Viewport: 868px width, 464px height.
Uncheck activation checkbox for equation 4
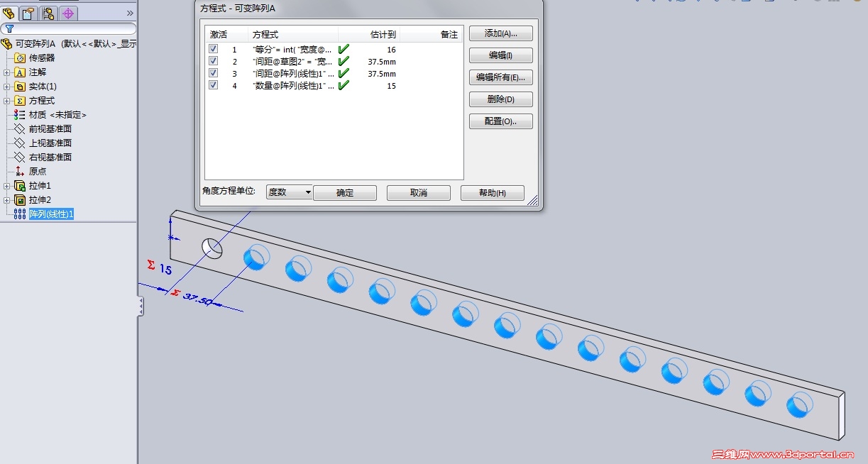pyautogui.click(x=214, y=85)
